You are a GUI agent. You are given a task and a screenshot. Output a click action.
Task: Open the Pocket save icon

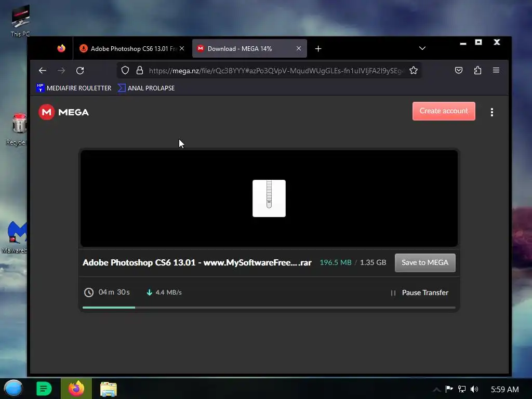tap(458, 70)
